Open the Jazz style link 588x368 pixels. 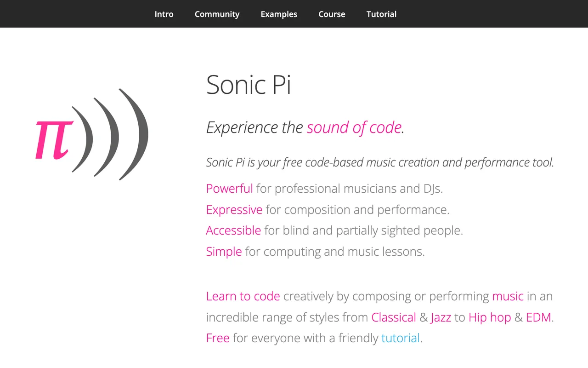(x=441, y=317)
